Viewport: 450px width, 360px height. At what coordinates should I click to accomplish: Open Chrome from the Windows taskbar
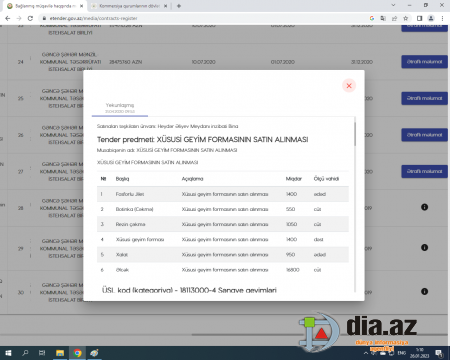click(77, 353)
